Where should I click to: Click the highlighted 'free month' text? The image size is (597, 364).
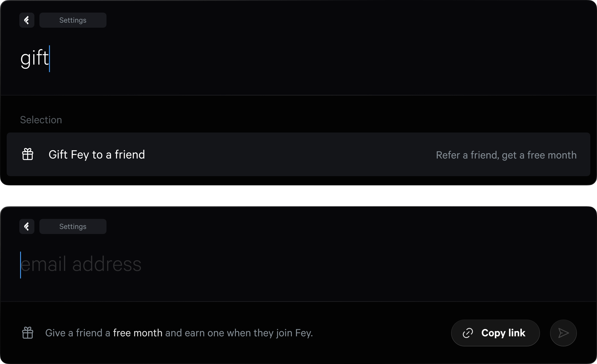[x=138, y=333]
